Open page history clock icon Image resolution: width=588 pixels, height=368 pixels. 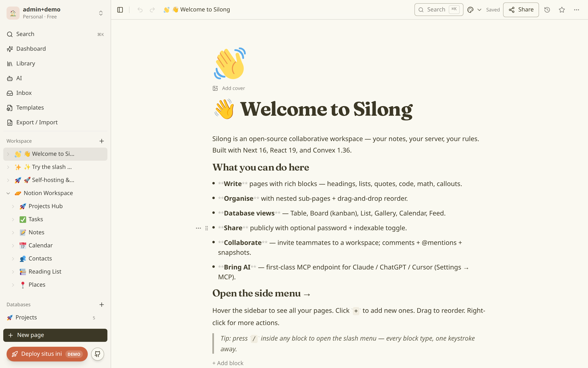pos(547,10)
